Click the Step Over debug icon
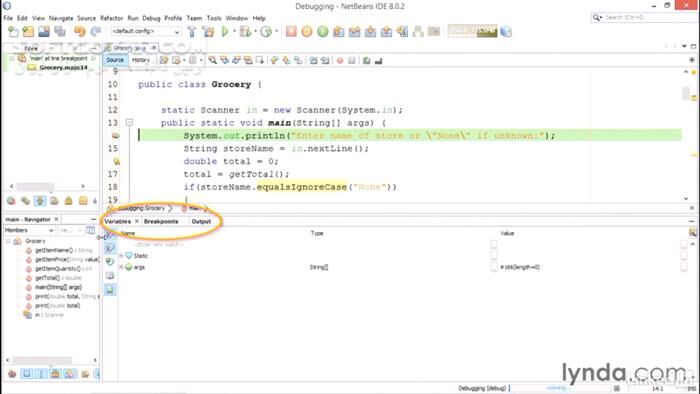 [x=339, y=32]
